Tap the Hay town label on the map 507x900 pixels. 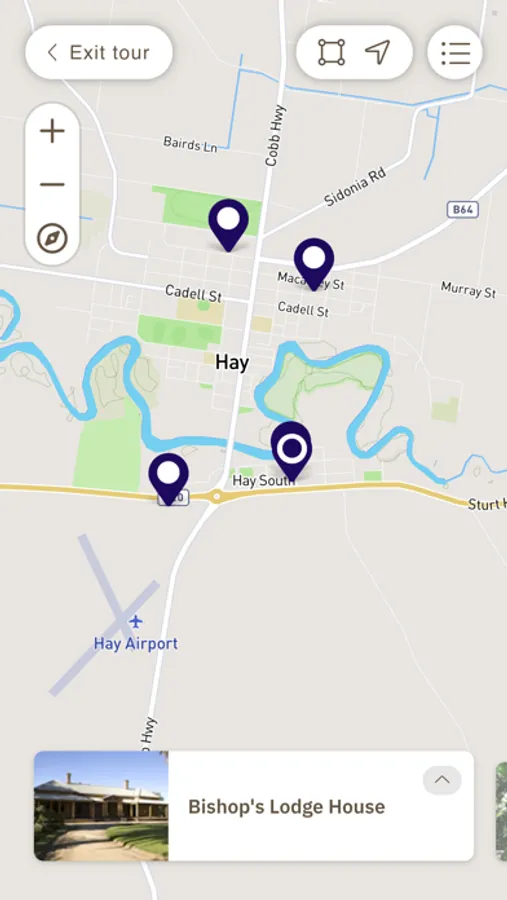232,362
